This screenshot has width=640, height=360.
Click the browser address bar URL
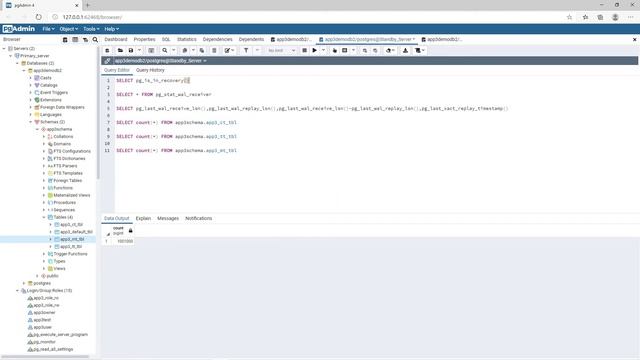pos(92,17)
